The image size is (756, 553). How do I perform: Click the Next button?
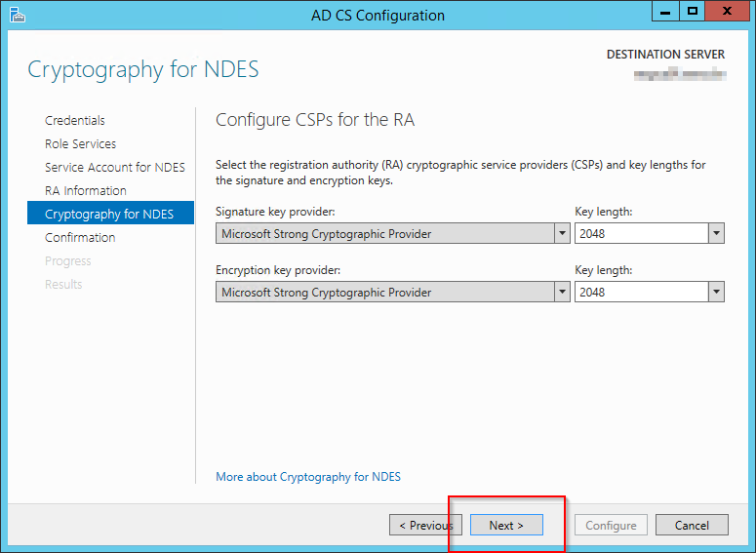(506, 525)
